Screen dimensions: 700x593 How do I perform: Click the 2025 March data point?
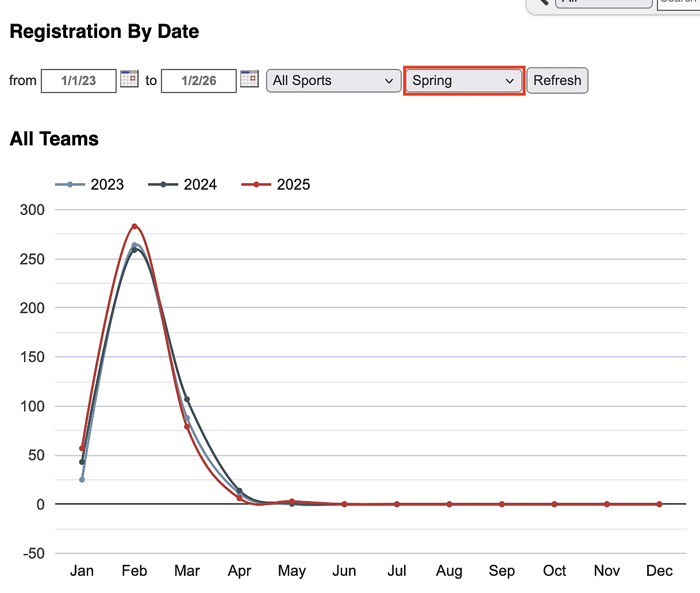coord(187,426)
